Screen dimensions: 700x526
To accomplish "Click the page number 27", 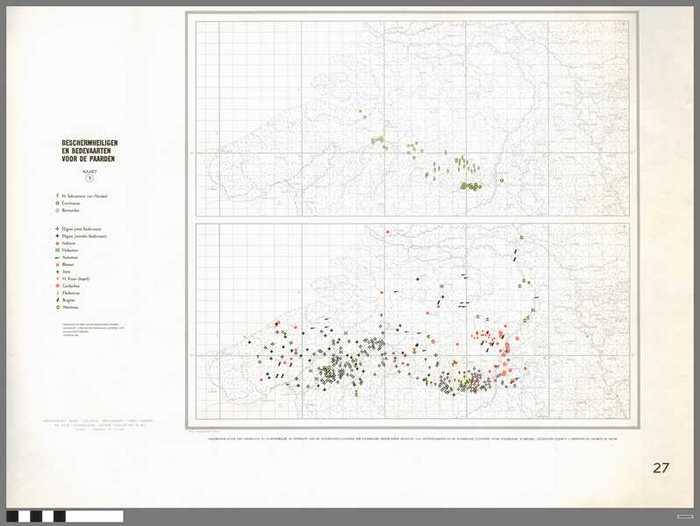I will [661, 467].
